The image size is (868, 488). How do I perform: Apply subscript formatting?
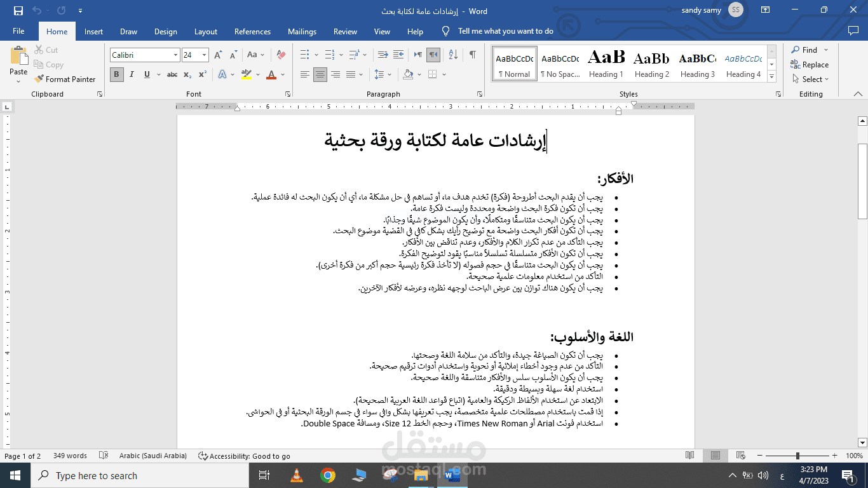tap(187, 74)
